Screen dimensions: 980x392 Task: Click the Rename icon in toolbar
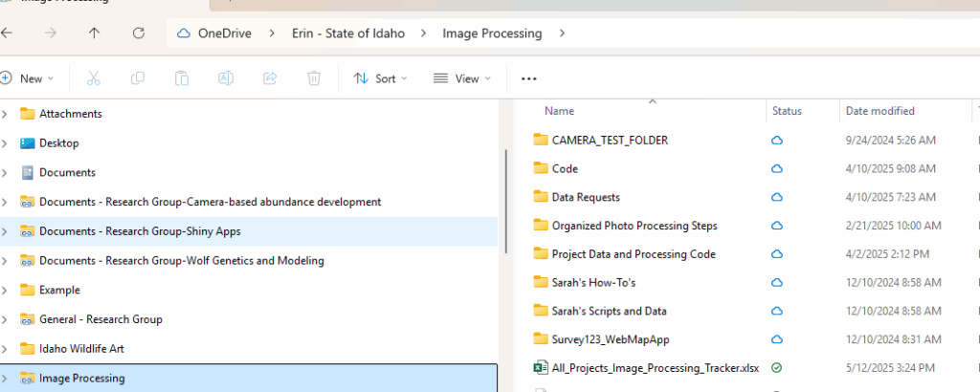pyautogui.click(x=226, y=78)
